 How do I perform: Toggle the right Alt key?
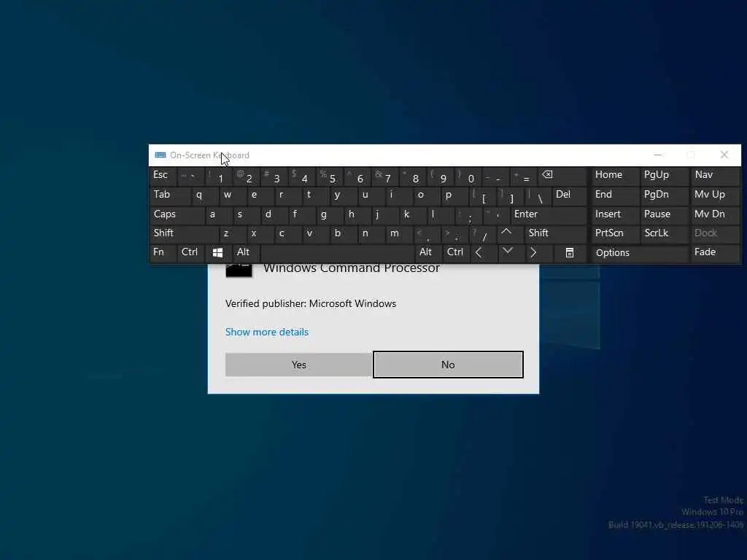click(x=428, y=253)
